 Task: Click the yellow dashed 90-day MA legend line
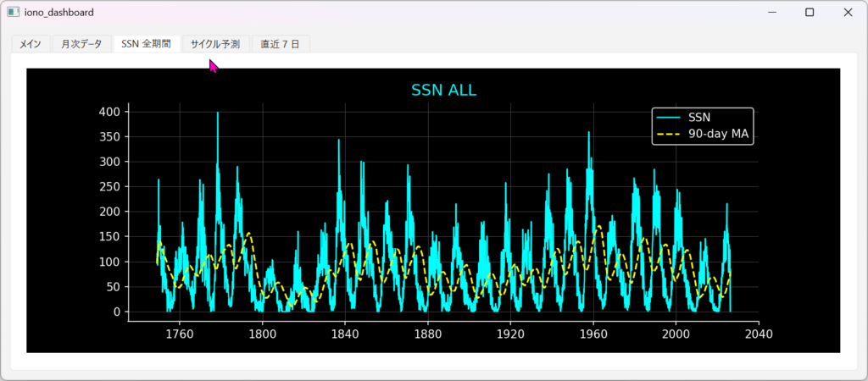[668, 134]
